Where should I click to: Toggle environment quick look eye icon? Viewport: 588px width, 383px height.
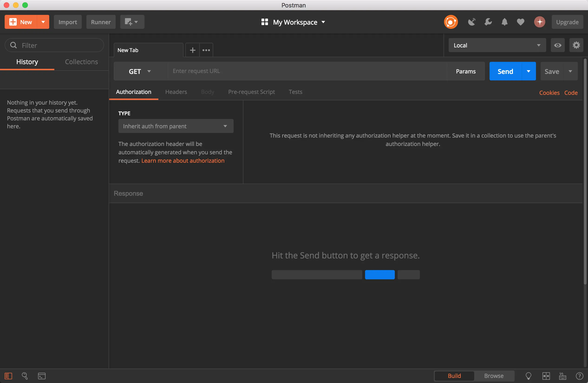coord(557,45)
